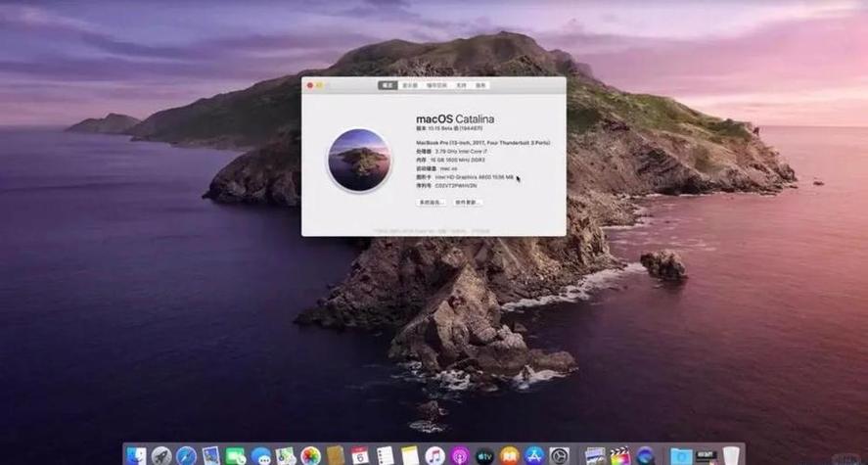Click the Intel Core i7 processor line
Image resolution: width=868 pixels, height=465 pixels.
click(x=452, y=151)
